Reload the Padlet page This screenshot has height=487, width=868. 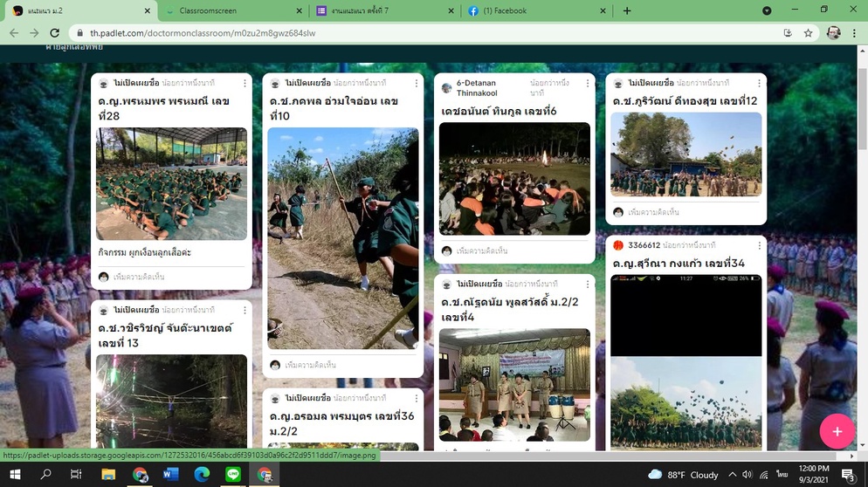coord(54,33)
